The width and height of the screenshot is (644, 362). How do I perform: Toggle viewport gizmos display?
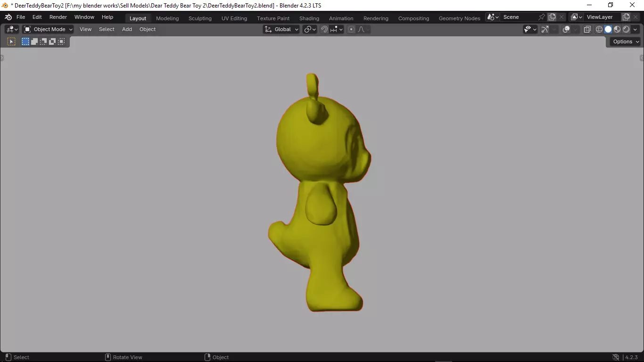click(x=545, y=29)
